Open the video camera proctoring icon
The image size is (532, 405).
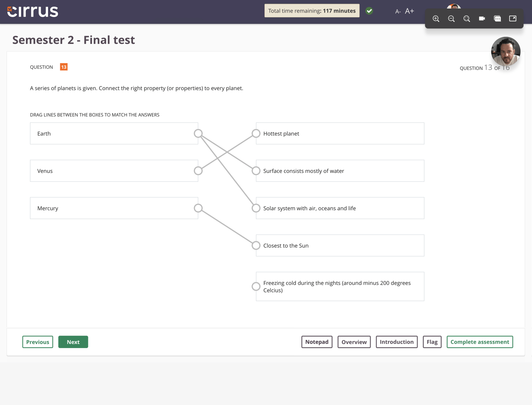pos(482,18)
